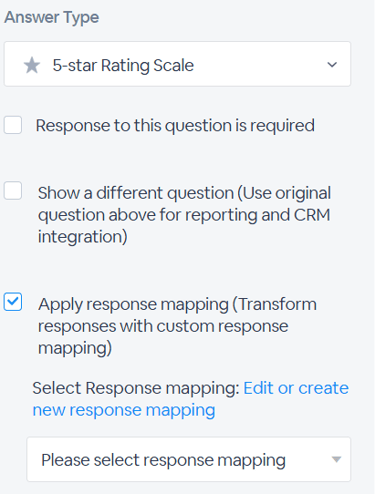Click the gray triangle arrow in the response mapping selector
This screenshot has width=375, height=494.
coord(337,460)
